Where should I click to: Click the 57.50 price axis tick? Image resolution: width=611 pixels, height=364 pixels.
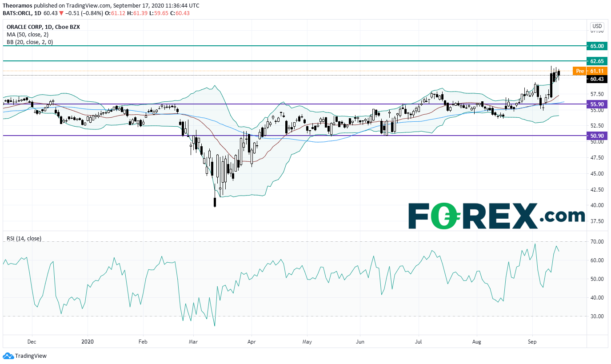[597, 94]
